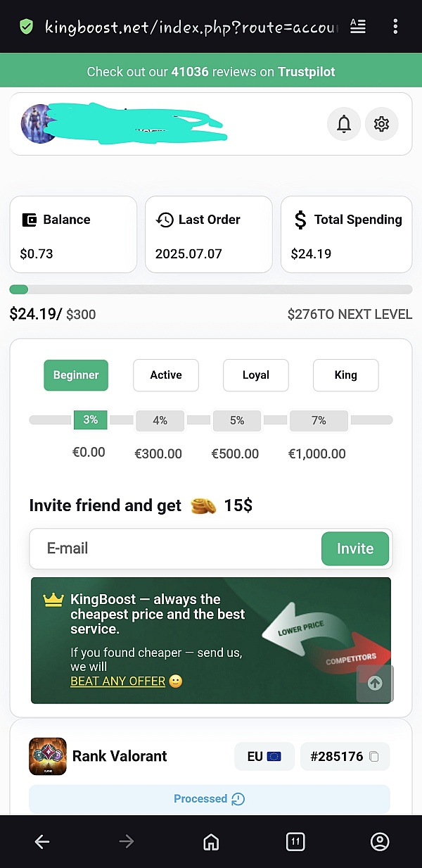Image resolution: width=422 pixels, height=868 pixels.
Task: Open browser profile icon
Action: point(380,841)
